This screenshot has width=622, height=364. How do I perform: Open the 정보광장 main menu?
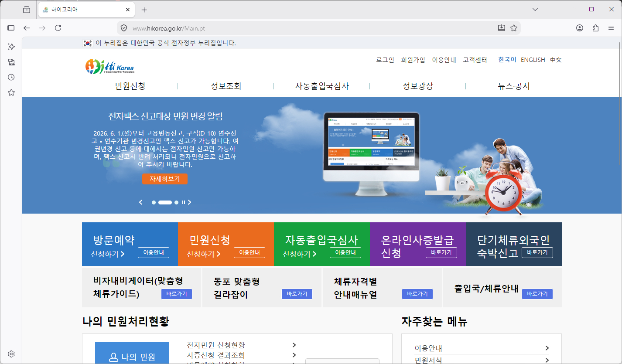pyautogui.click(x=418, y=86)
